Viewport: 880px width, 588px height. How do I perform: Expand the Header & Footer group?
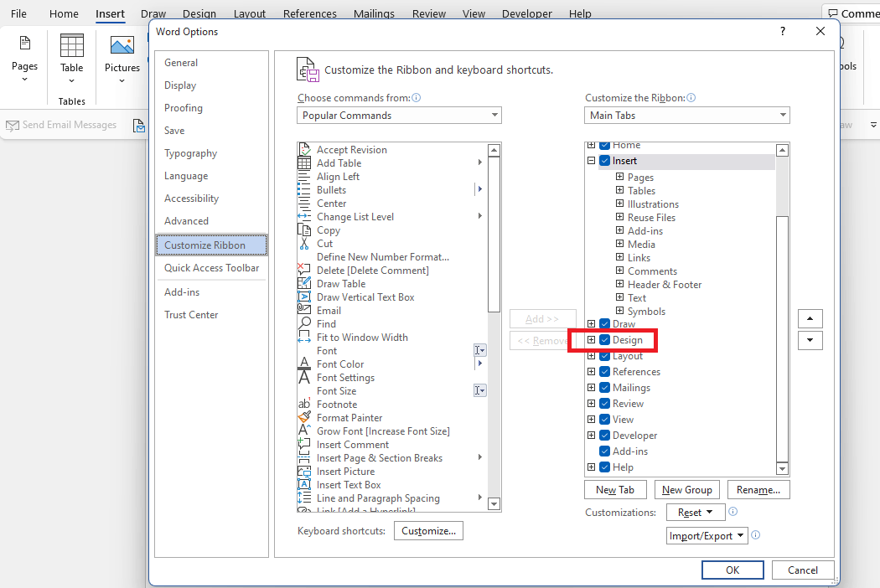[x=619, y=283]
